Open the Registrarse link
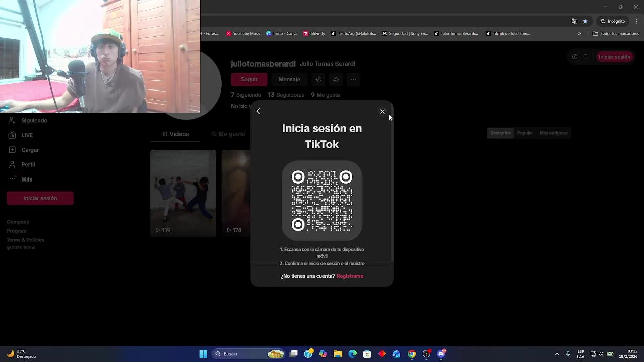 350,276
